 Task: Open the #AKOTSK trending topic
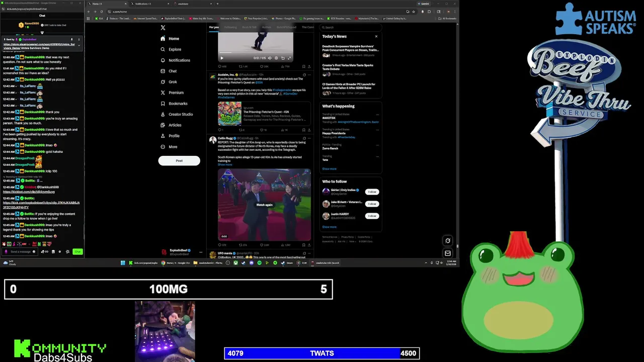point(350,118)
